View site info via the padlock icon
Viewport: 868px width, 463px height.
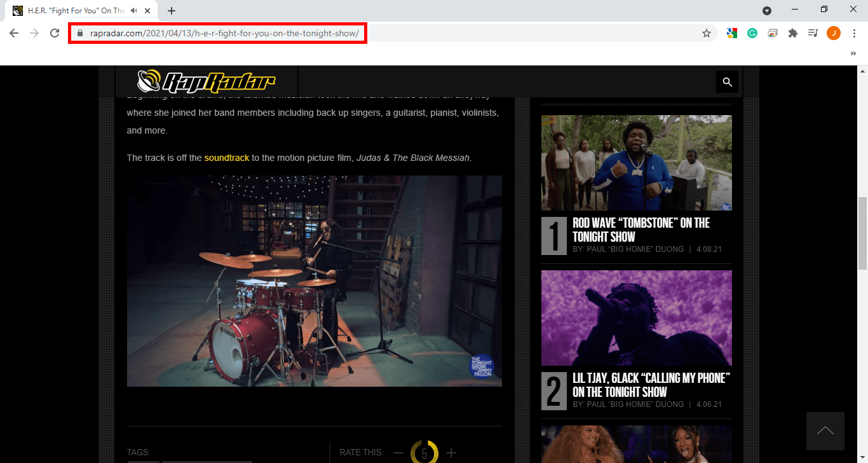click(x=79, y=33)
